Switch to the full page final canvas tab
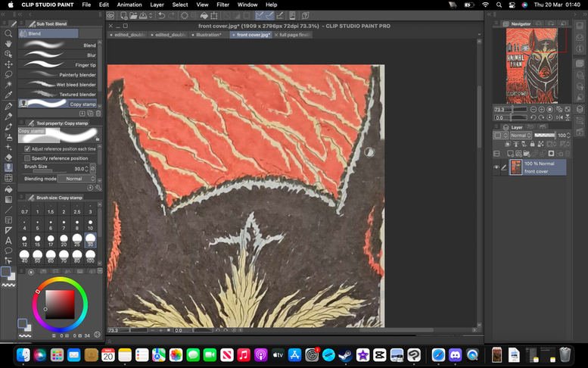 coord(292,35)
